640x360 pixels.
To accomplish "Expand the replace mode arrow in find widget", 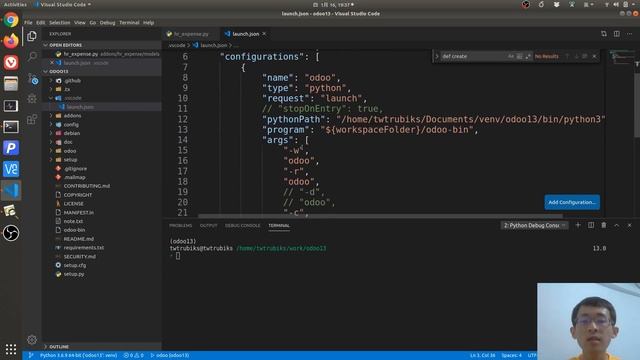I will [x=437, y=56].
